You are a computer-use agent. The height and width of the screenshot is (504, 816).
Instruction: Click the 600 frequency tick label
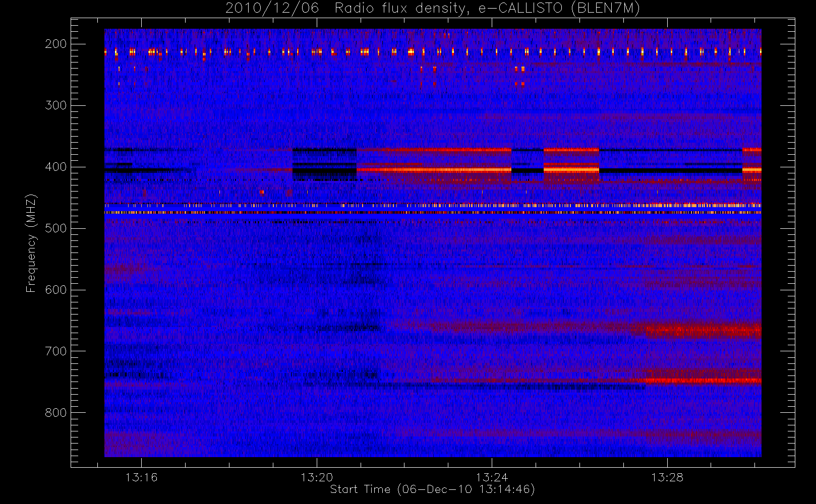click(x=56, y=290)
